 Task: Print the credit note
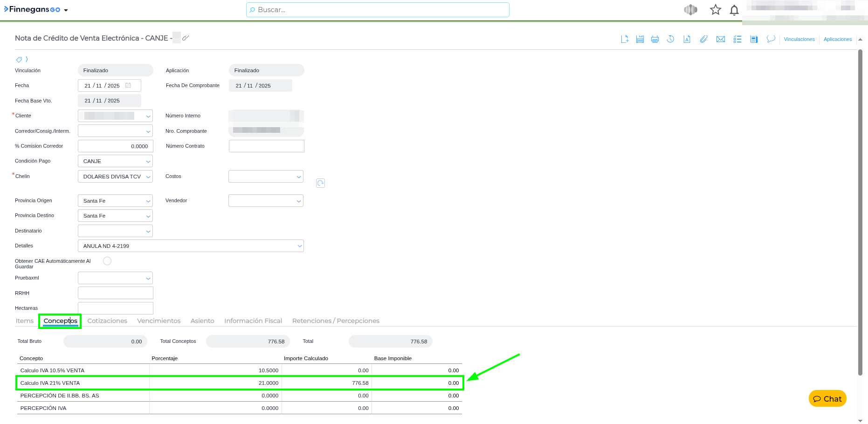(x=655, y=39)
